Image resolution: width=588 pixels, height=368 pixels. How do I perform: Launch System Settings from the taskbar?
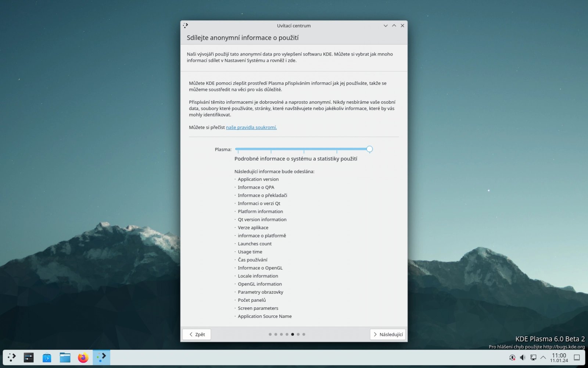[29, 357]
